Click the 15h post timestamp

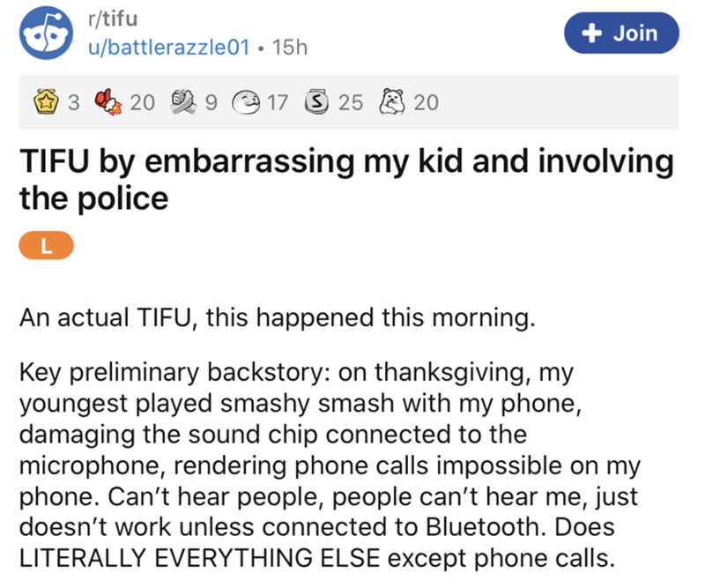291,45
